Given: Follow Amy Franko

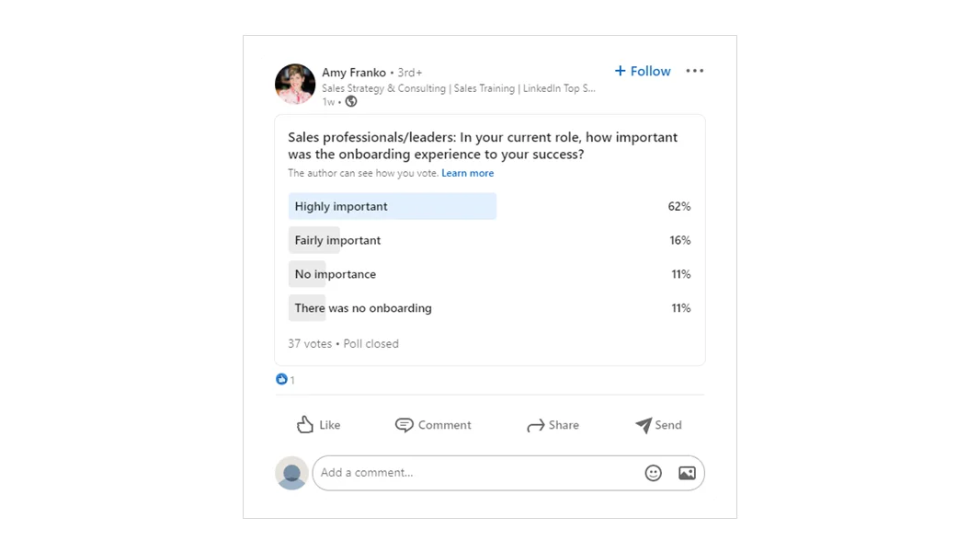Looking at the screenshot, I should point(643,71).
